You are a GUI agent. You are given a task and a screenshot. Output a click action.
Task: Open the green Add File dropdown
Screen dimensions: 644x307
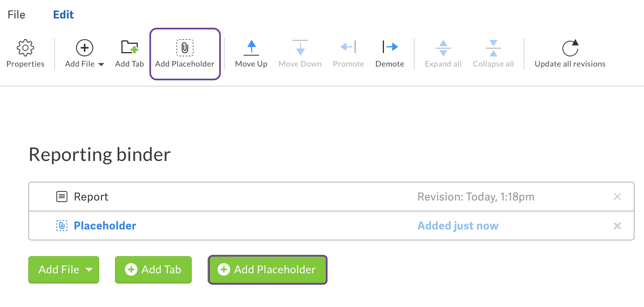tap(64, 269)
